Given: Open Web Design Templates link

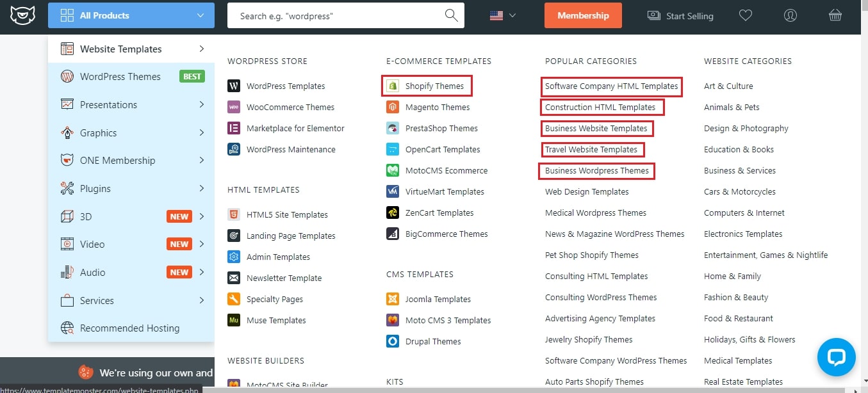Looking at the screenshot, I should pos(587,191).
